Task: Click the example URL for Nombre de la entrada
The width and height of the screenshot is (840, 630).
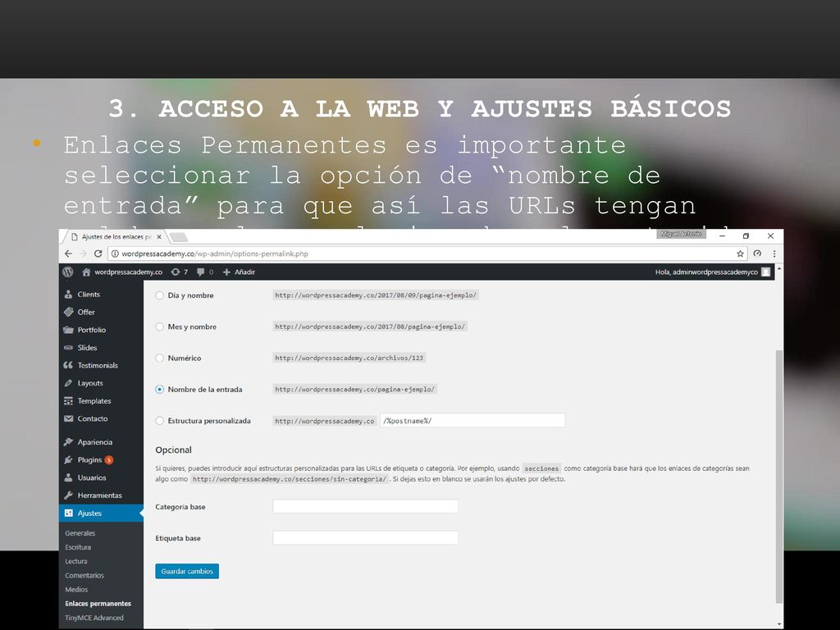Action: (x=354, y=390)
